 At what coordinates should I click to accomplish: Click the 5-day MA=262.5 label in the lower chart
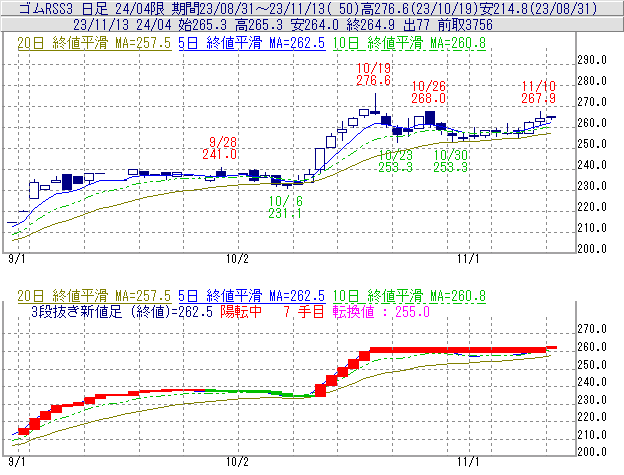pos(252,296)
